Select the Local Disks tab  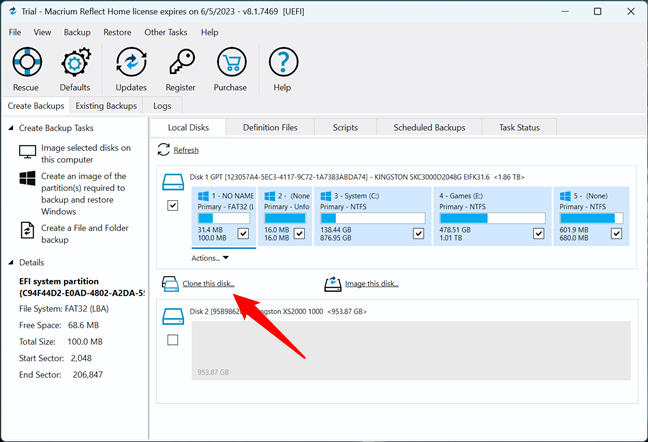click(188, 128)
